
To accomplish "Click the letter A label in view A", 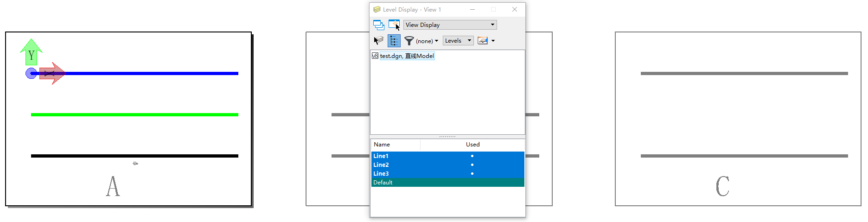I will click(x=113, y=186).
